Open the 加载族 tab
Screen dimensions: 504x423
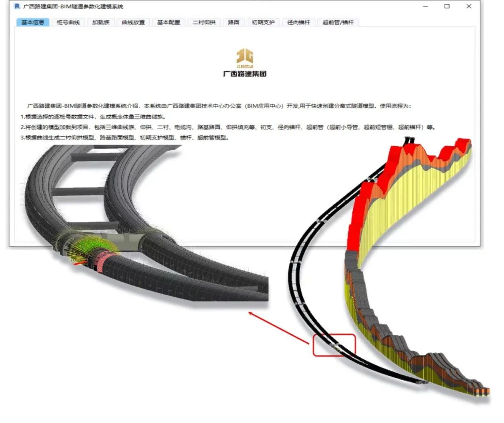click(100, 22)
